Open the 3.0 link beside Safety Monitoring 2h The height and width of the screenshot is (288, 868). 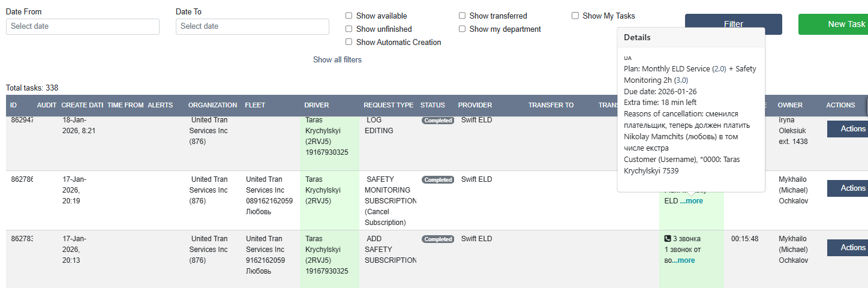tap(681, 80)
